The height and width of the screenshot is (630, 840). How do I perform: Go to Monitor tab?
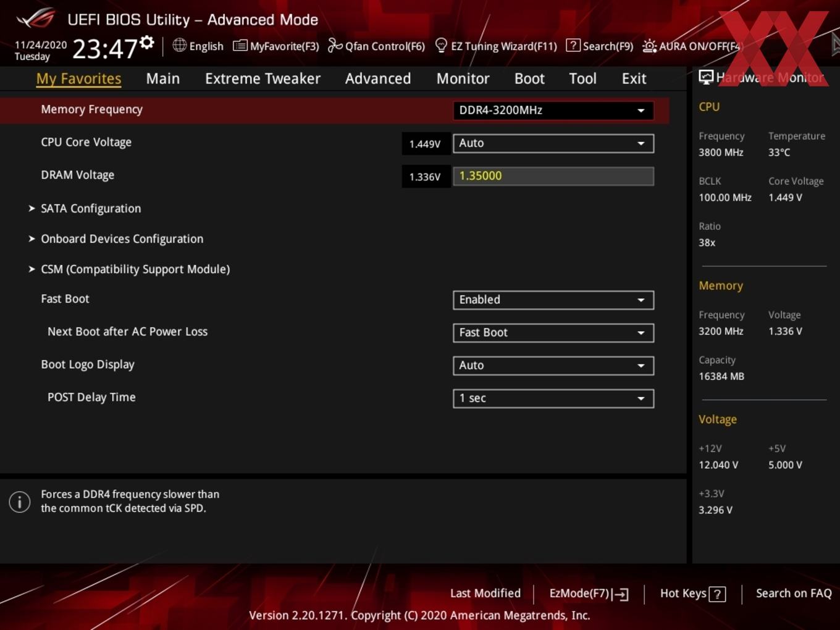[463, 78]
